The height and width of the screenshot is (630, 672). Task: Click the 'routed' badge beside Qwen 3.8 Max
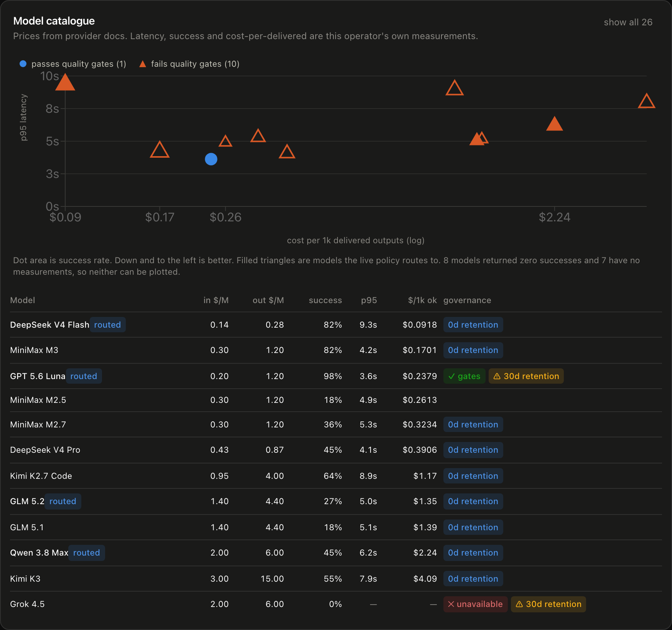tap(87, 552)
